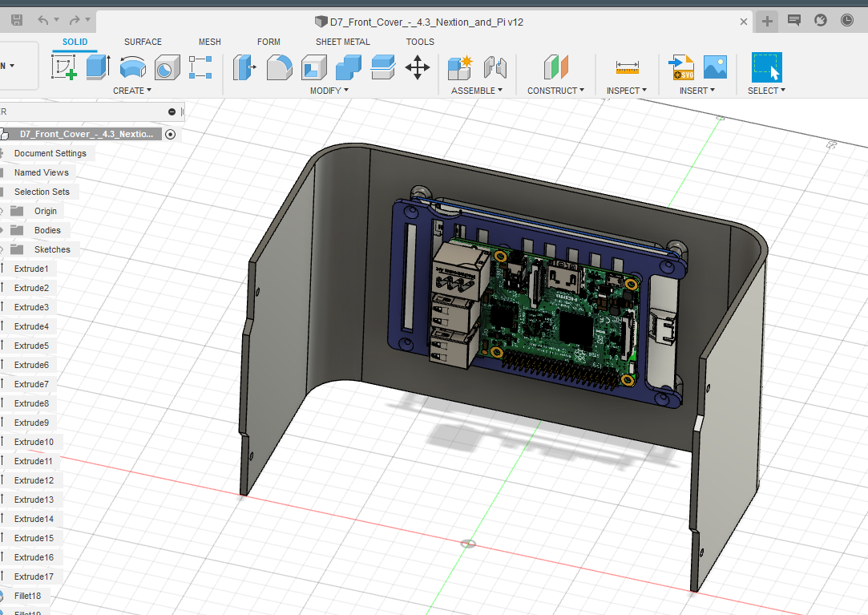The width and height of the screenshot is (868, 615).
Task: Switch to the SHEET METAL tab
Action: tap(342, 42)
